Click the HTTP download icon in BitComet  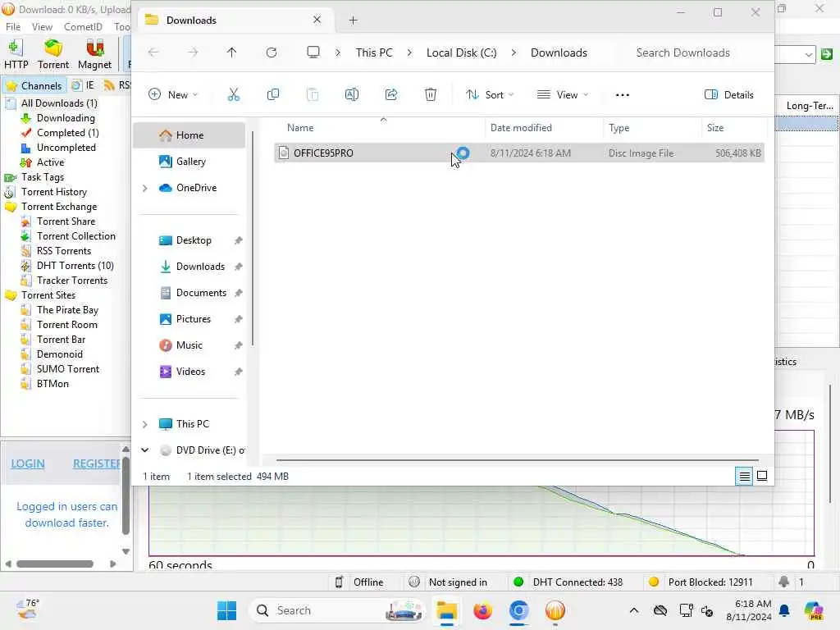[x=16, y=54]
